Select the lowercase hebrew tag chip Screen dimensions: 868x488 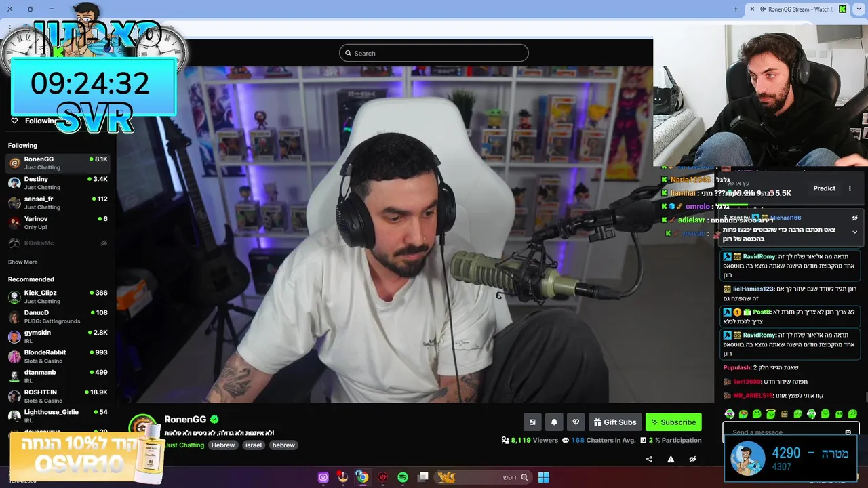point(283,445)
